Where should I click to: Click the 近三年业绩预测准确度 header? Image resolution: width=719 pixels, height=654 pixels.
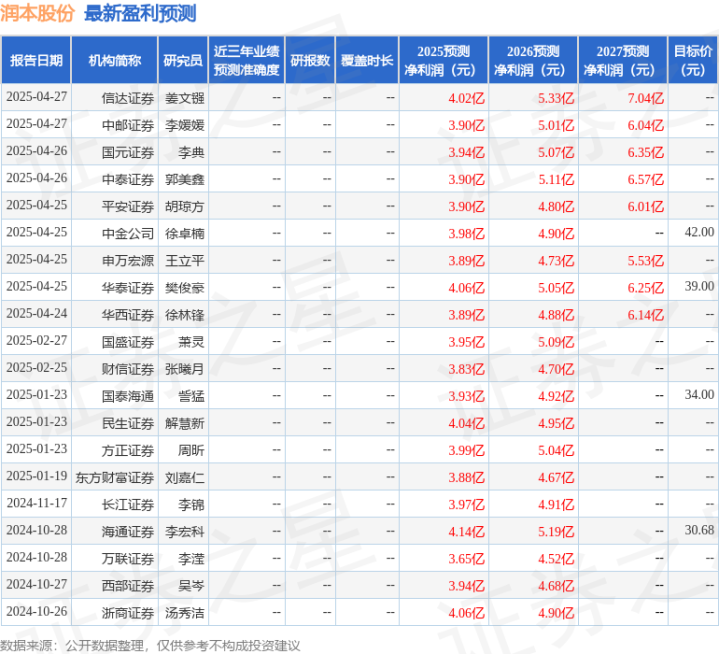[247, 60]
